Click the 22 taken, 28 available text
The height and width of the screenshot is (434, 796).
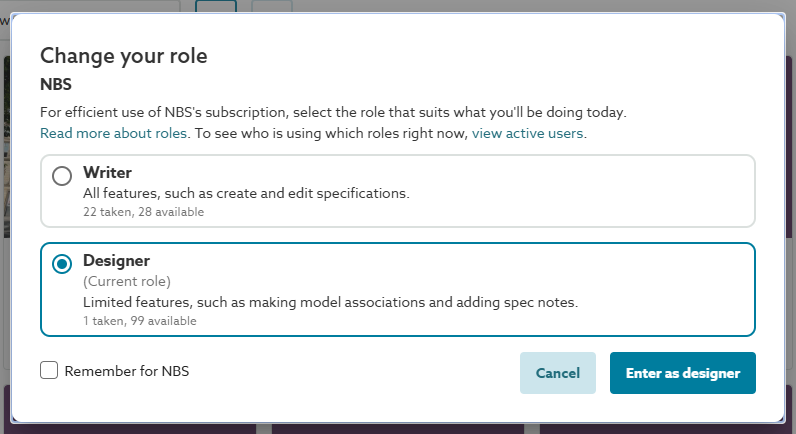point(143,212)
